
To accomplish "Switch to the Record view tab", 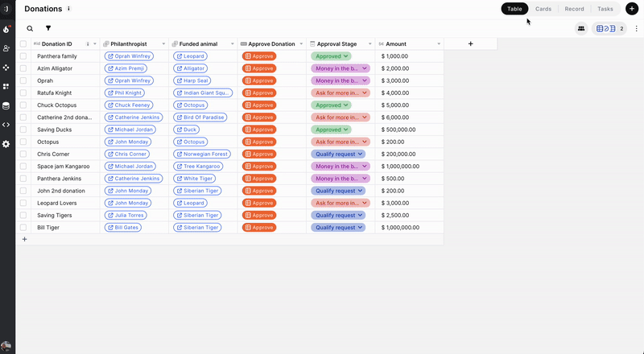I will click(574, 9).
